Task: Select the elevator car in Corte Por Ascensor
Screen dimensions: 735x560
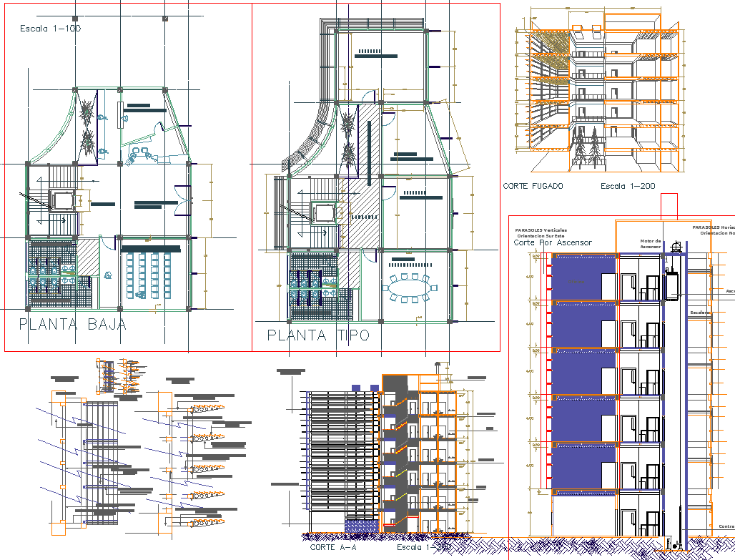Action: coord(671,283)
